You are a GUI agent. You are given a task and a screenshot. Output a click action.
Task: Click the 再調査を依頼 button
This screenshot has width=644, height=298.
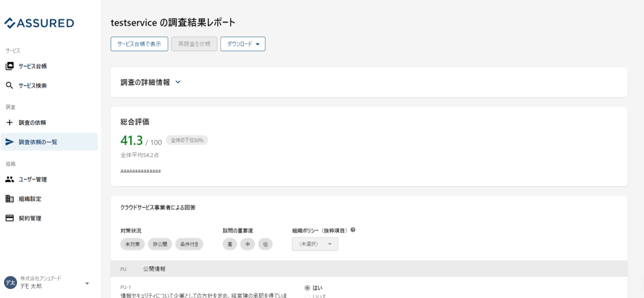tap(194, 44)
